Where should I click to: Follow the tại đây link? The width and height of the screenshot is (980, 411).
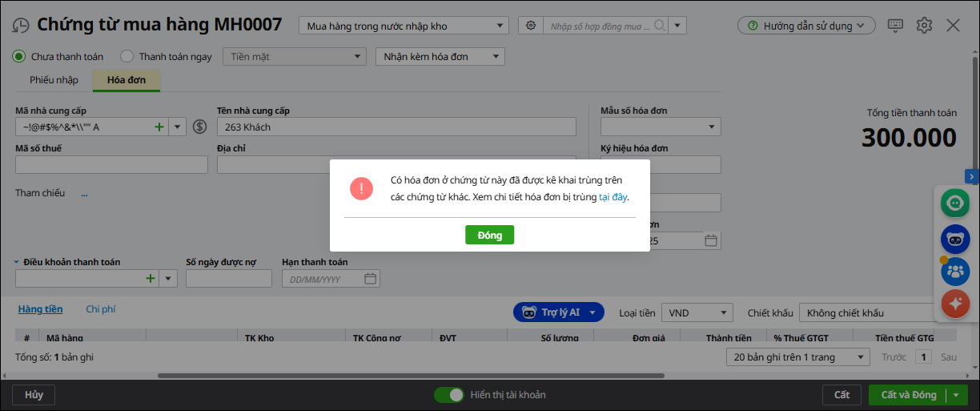coord(613,196)
